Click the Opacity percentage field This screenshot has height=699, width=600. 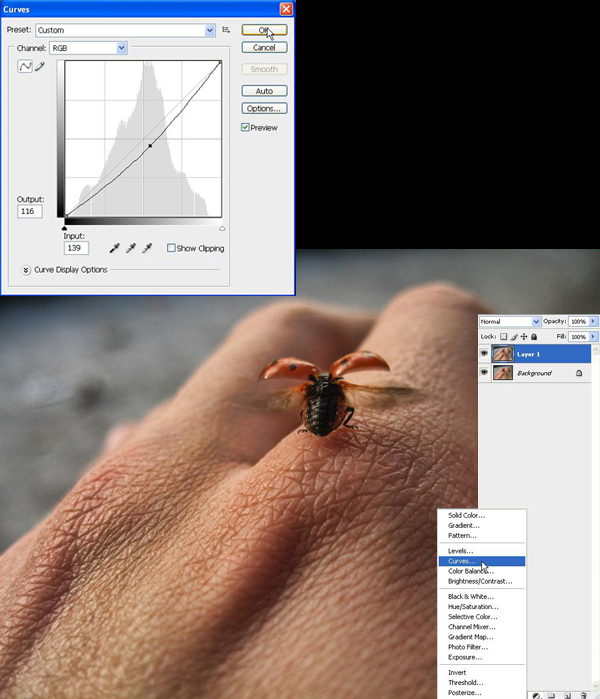tap(578, 321)
